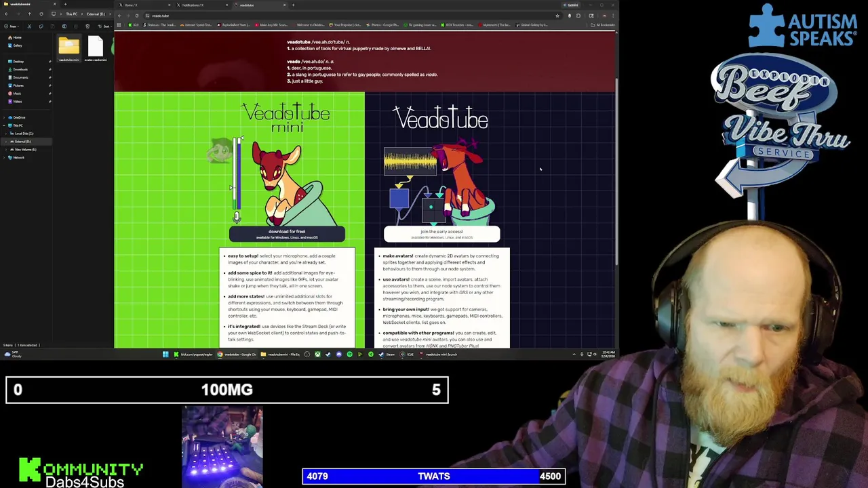
Task: Go back in the browser
Action: click(x=119, y=16)
